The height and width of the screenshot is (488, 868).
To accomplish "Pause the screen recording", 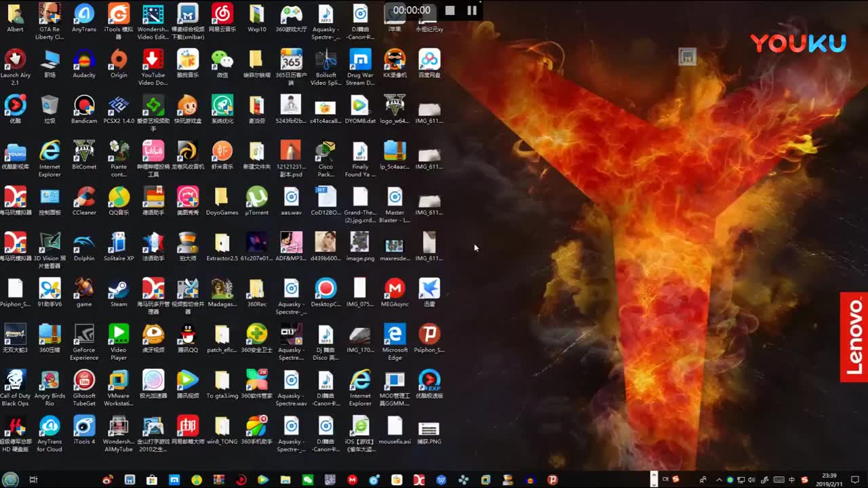I will [x=472, y=10].
